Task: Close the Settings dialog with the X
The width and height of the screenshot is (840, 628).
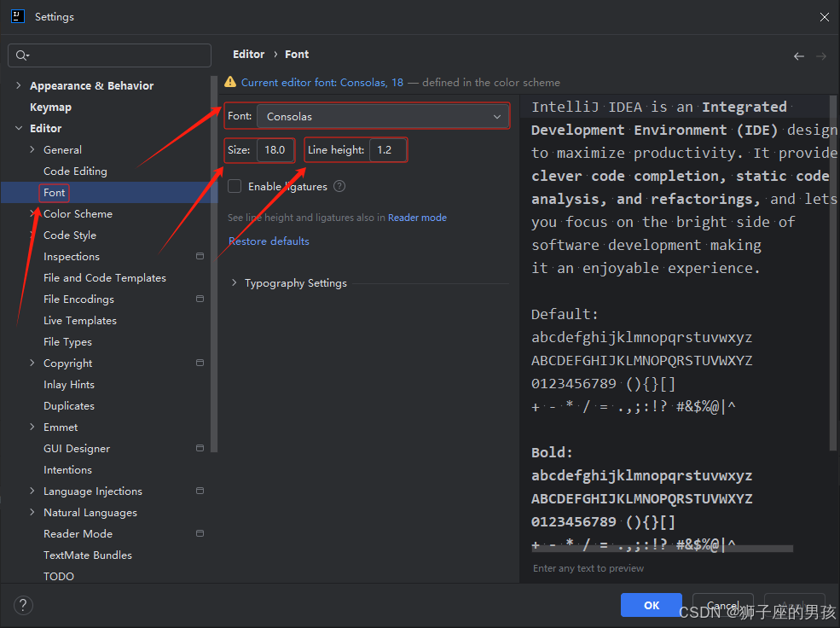Action: 825,17
